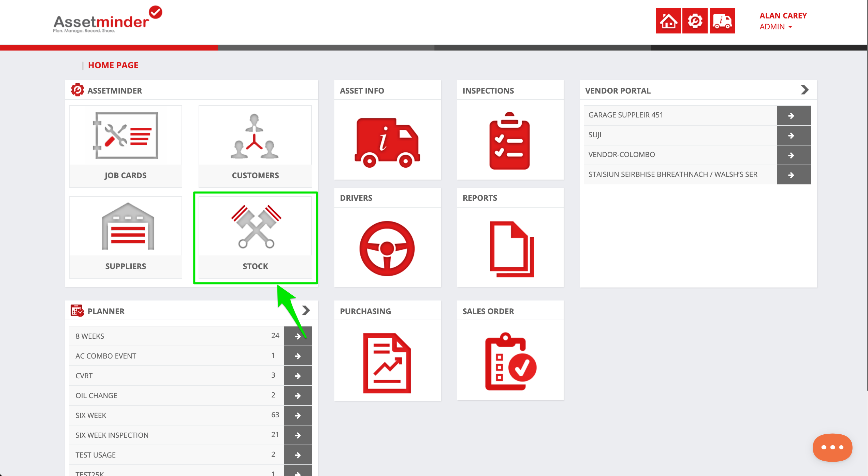Click the arrow for Garage Suppleir 451

794,115
